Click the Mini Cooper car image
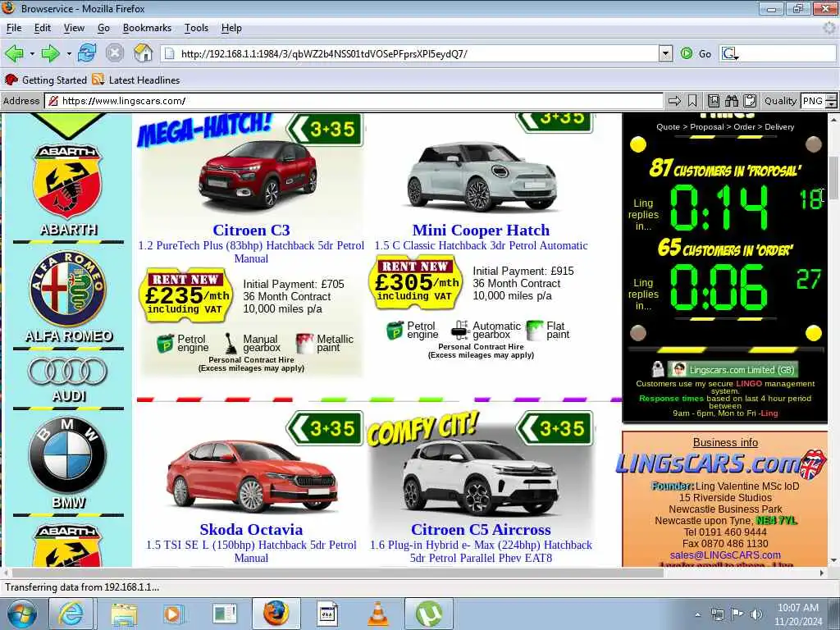 pyautogui.click(x=482, y=177)
